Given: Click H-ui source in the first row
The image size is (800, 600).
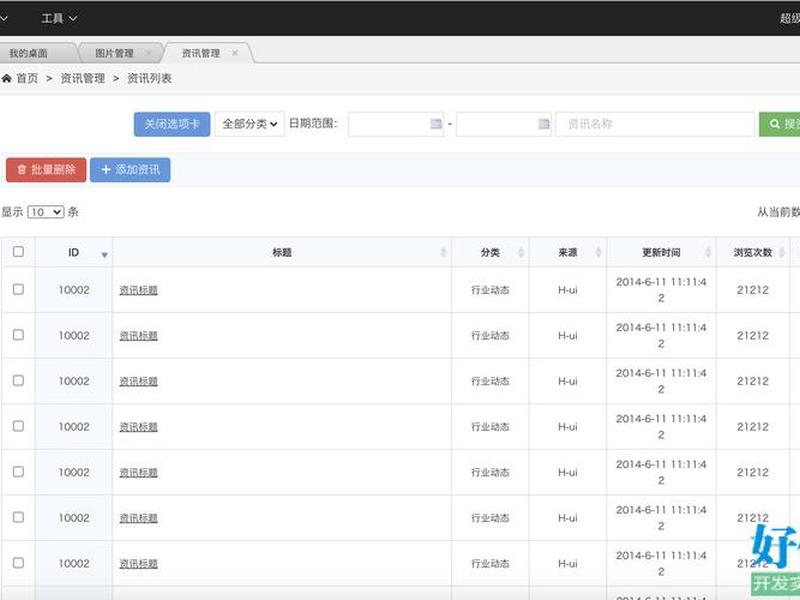Looking at the screenshot, I should pyautogui.click(x=568, y=290).
